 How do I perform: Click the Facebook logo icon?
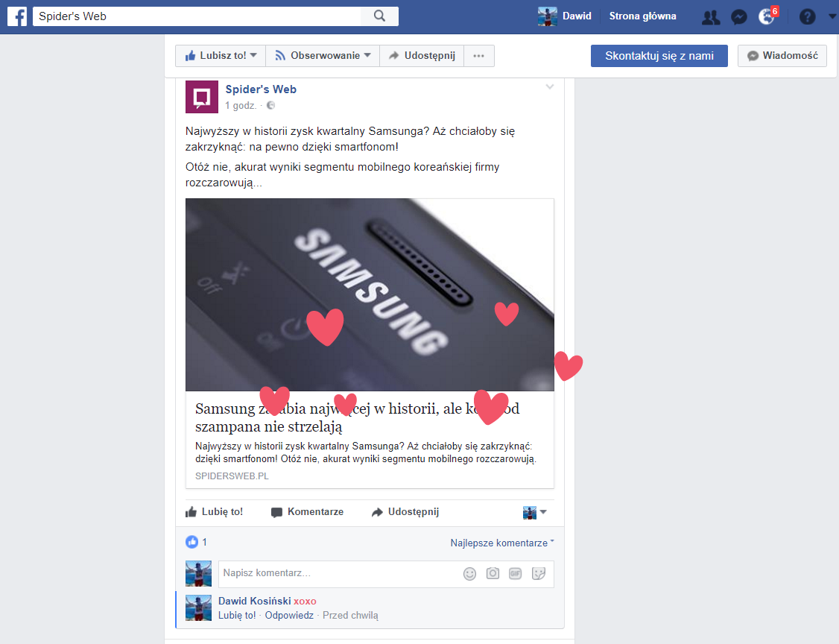17,16
